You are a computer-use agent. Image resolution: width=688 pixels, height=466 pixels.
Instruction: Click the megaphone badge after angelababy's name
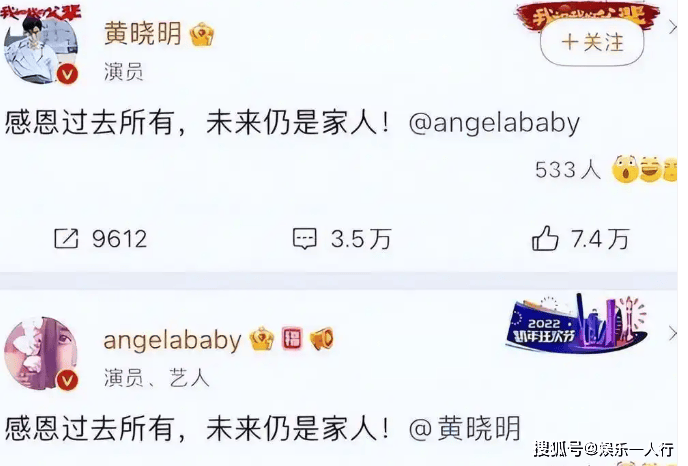click(x=322, y=339)
